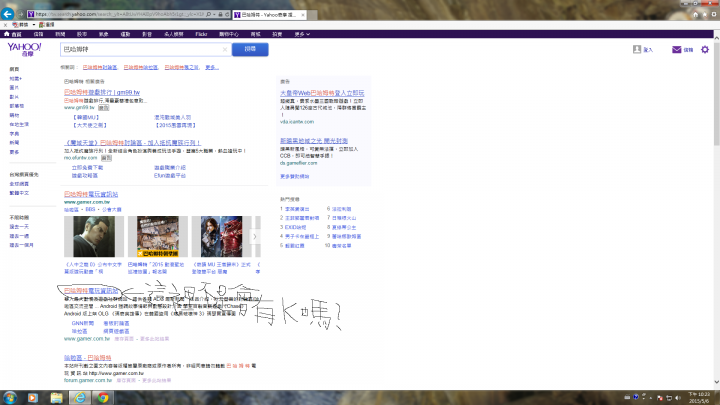Click the Windows Start button

pyautogui.click(x=10, y=398)
